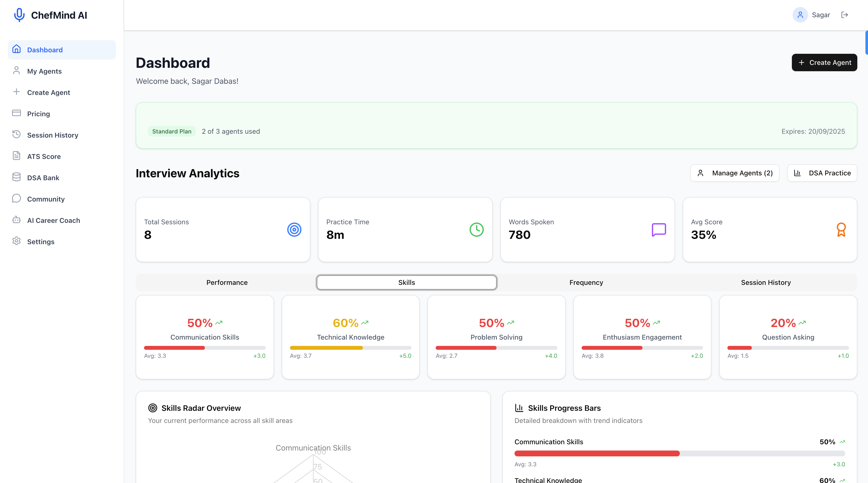Click the Avg Score value 35%
868x483 pixels.
(x=704, y=235)
